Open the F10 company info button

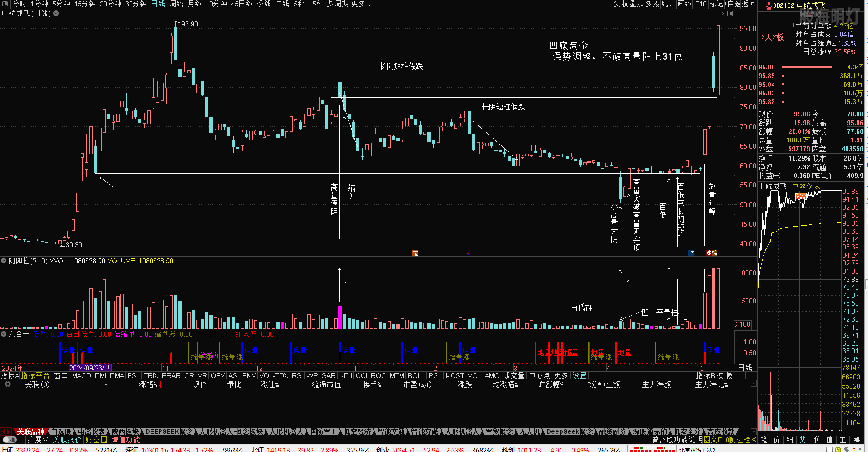click(x=700, y=4)
